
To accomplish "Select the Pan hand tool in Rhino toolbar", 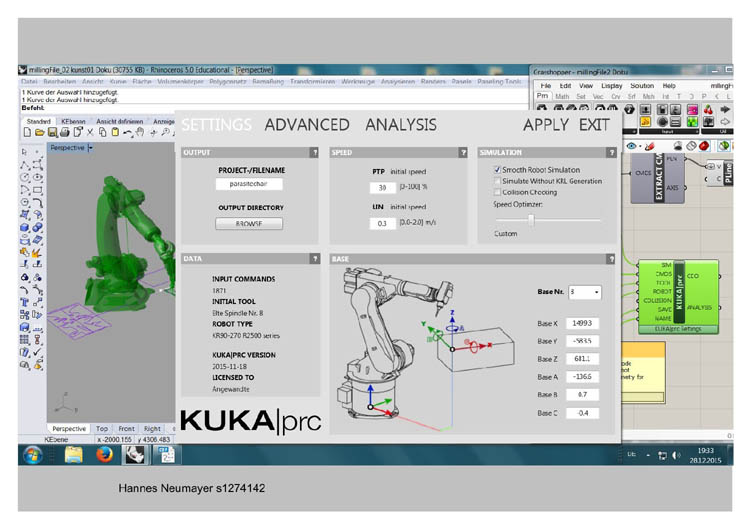I will tap(140, 132).
